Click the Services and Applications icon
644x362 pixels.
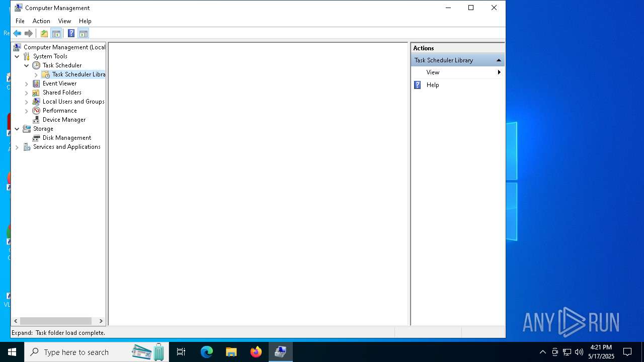(x=27, y=147)
